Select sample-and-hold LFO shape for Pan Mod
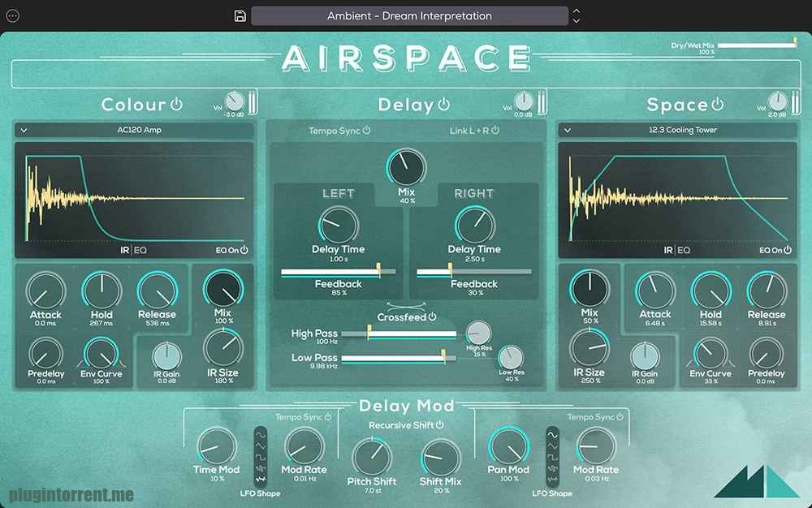 [552, 469]
